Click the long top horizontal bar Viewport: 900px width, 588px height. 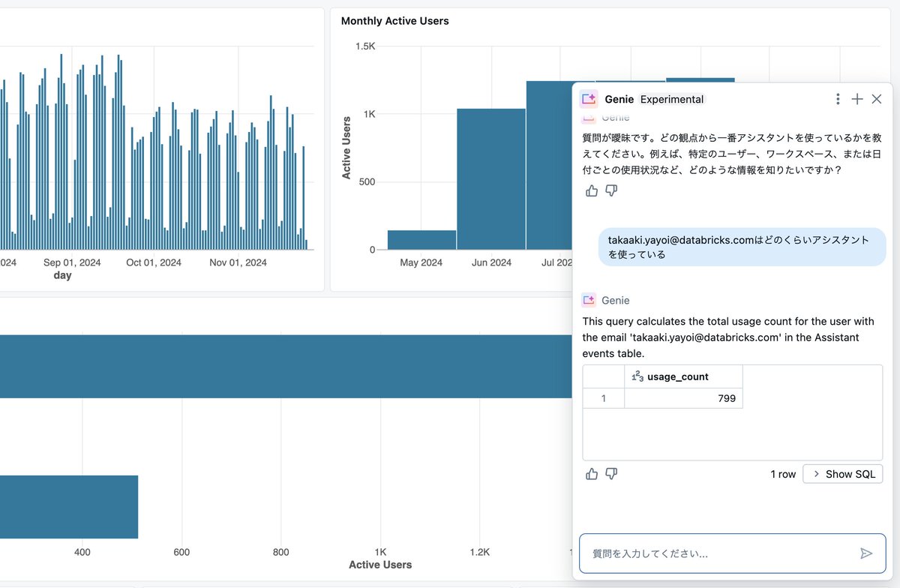point(286,367)
